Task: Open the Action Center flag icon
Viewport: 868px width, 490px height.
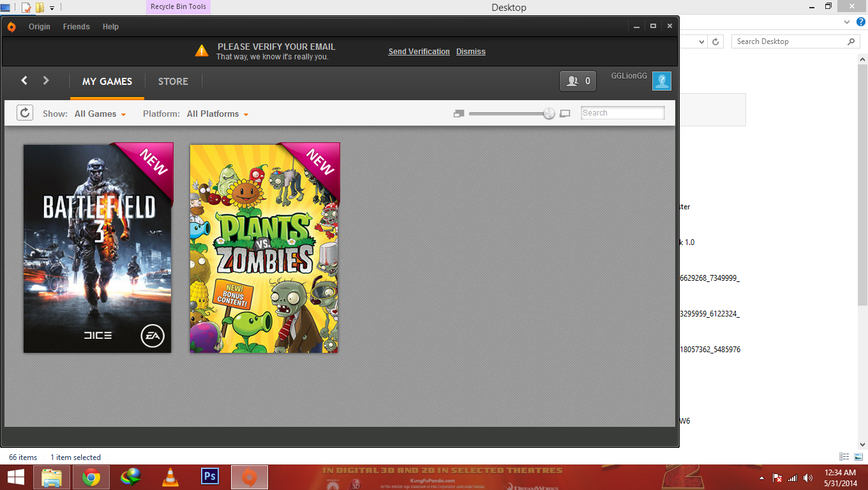Action: (x=777, y=478)
